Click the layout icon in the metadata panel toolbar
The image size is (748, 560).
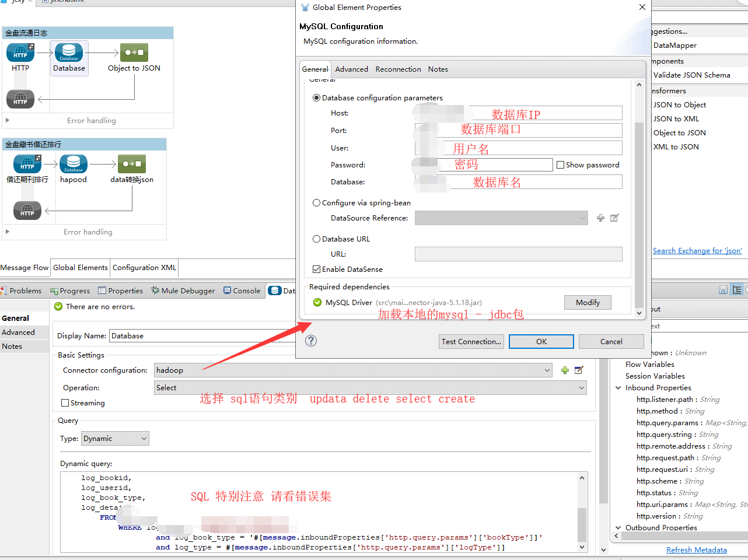pyautogui.click(x=737, y=290)
